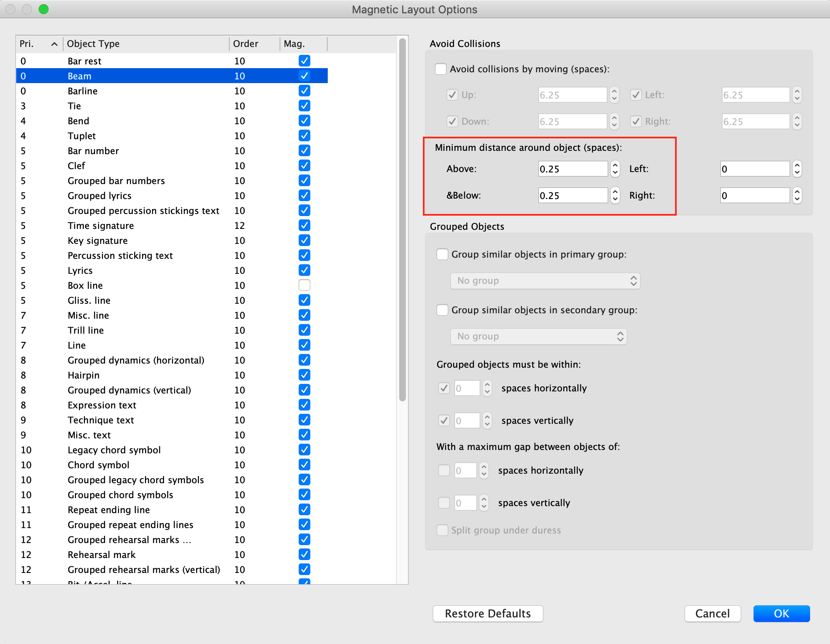830x644 pixels.
Task: Toggle Mag. checkbox for Grouped chord symbols
Action: [304, 494]
